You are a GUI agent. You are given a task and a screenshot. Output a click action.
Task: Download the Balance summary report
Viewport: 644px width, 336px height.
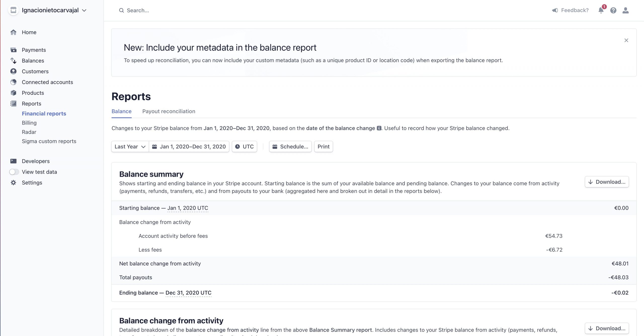[607, 182]
